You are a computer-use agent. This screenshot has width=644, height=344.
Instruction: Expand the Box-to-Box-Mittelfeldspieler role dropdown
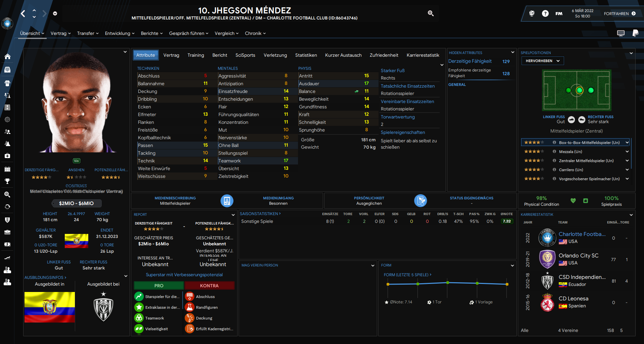pos(627,143)
